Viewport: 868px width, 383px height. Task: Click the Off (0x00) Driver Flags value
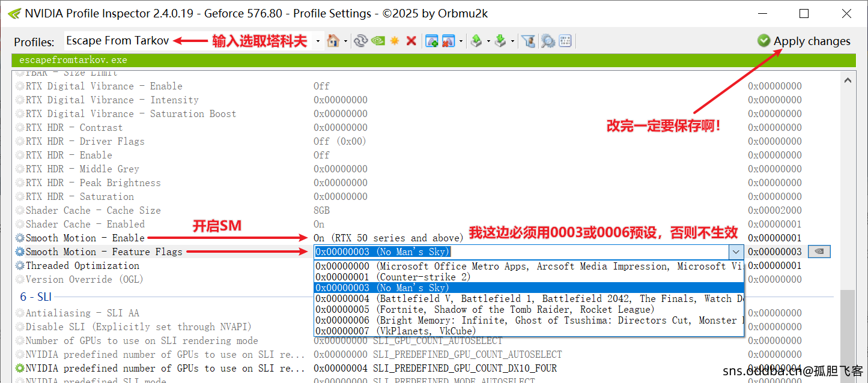point(339,141)
